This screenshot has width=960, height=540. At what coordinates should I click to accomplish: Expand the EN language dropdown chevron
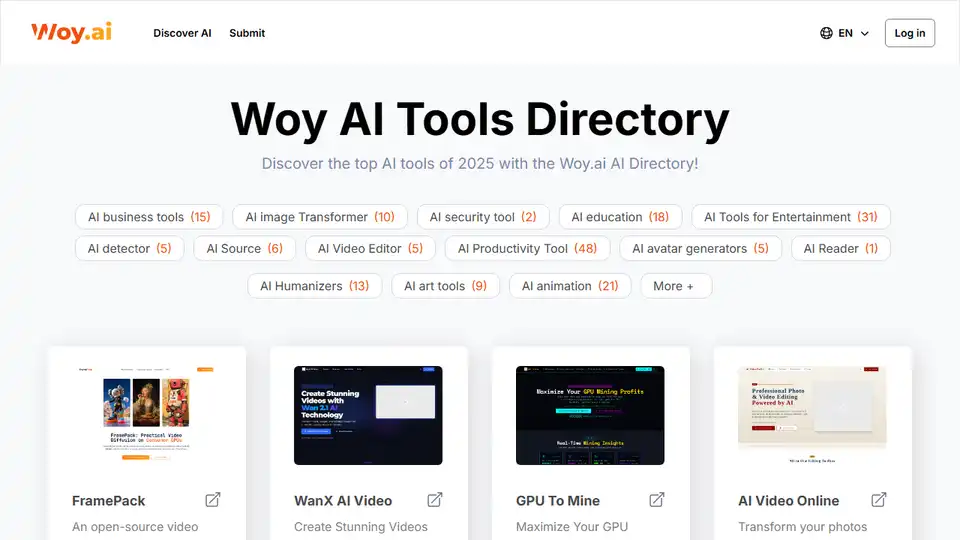click(864, 34)
